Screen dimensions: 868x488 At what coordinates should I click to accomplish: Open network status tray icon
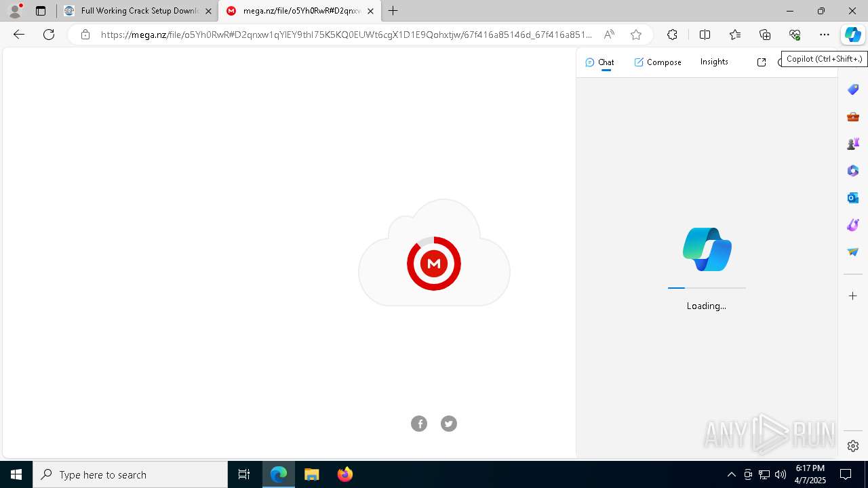[764, 474]
